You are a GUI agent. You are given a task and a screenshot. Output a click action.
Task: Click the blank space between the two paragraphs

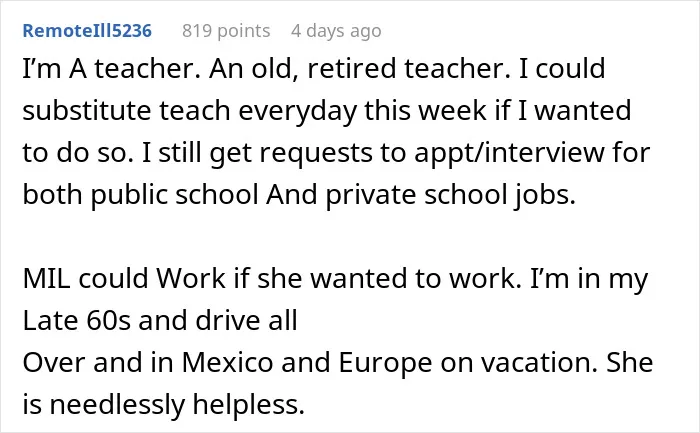(x=339, y=237)
